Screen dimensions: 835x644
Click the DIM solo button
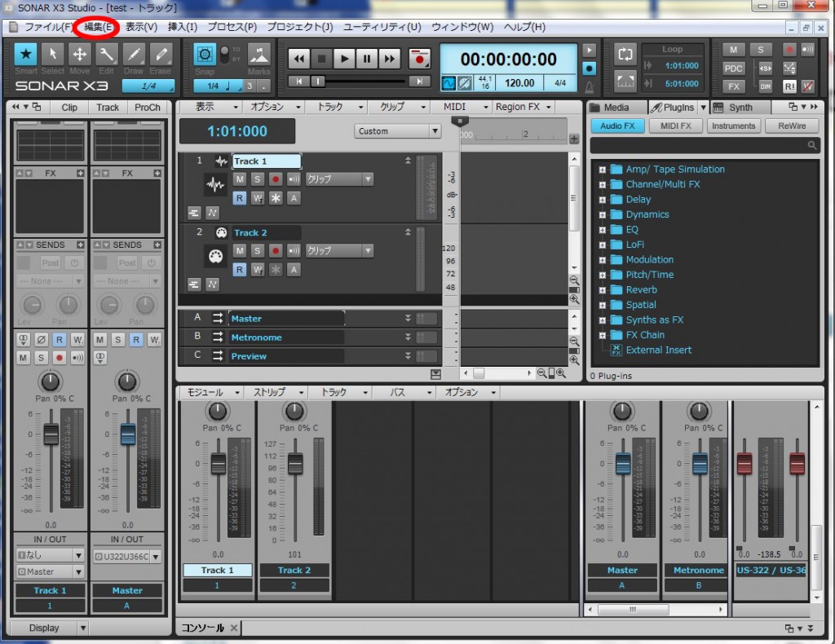point(765,86)
